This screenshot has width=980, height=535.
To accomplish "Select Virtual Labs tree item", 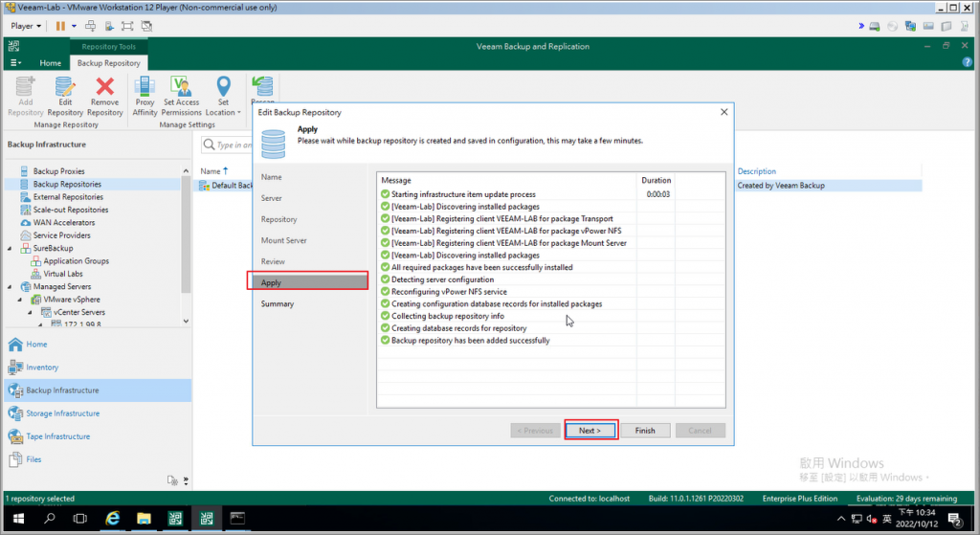I will pos(62,274).
